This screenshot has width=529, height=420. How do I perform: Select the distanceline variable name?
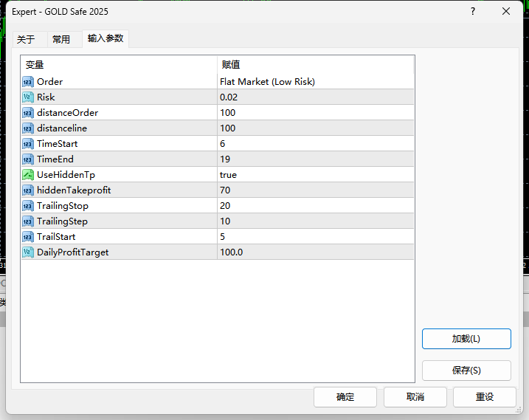coord(62,128)
